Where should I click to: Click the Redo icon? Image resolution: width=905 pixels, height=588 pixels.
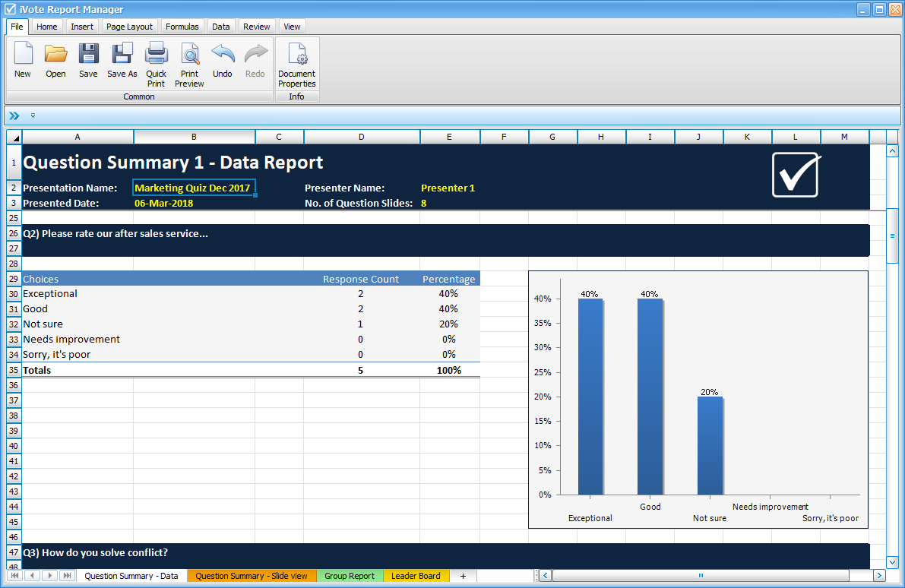coord(255,57)
